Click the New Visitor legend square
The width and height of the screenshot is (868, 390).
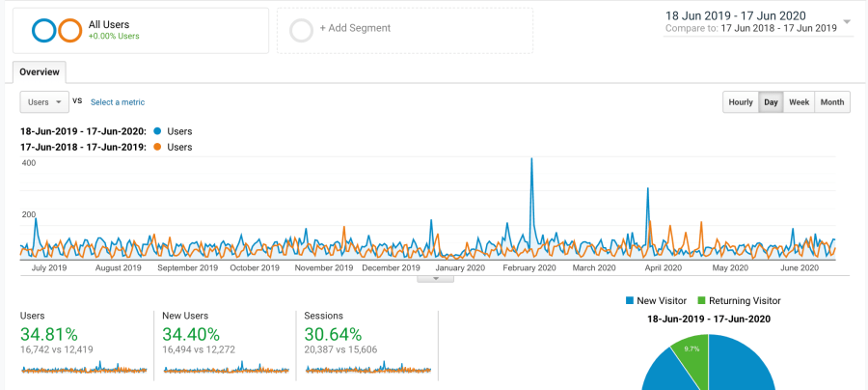[631, 301]
